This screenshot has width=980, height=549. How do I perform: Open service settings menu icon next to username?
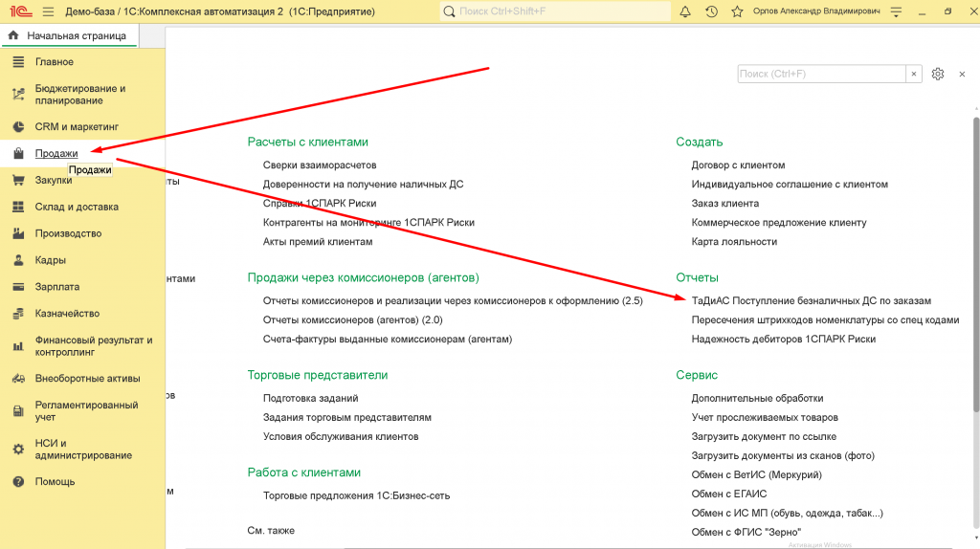[896, 11]
